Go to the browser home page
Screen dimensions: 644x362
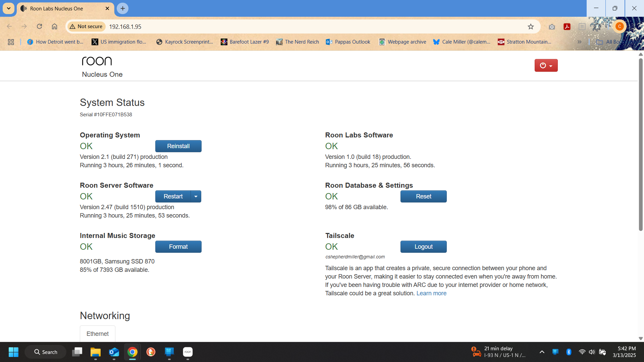54,26
